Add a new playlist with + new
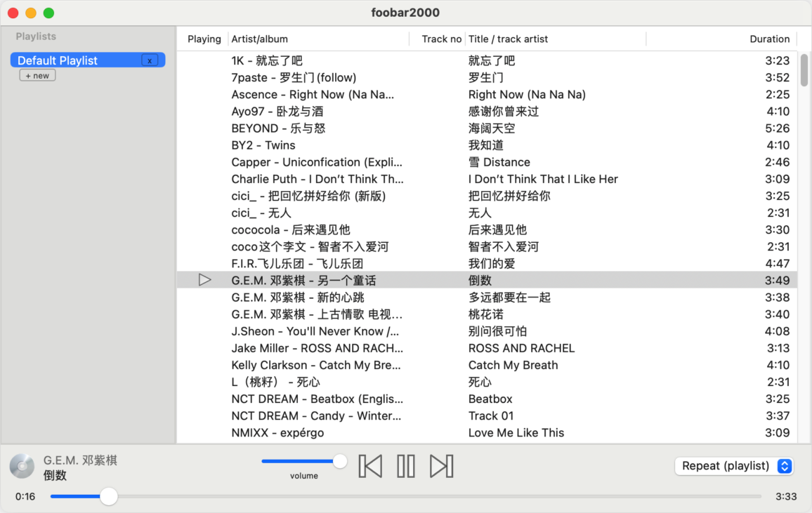Viewport: 812px width, 513px height. coord(37,76)
